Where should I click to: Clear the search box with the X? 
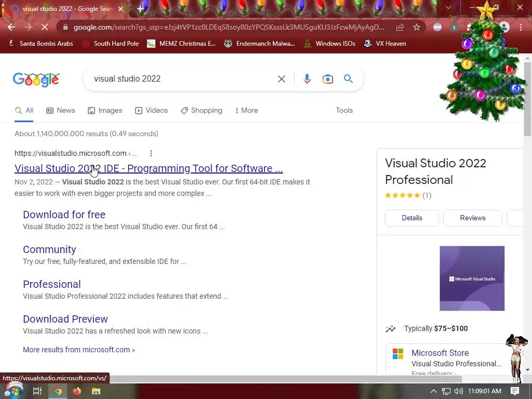click(281, 79)
